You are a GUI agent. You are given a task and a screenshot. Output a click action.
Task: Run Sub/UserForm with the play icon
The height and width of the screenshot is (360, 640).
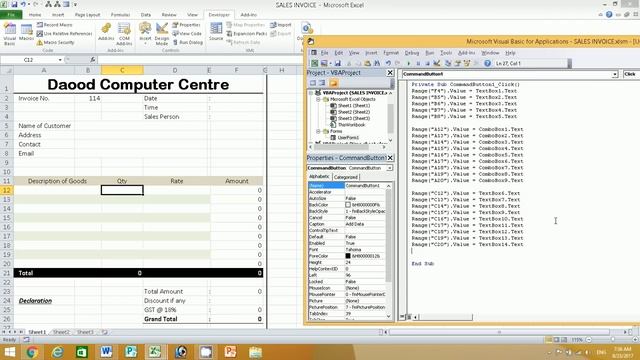[409, 63]
